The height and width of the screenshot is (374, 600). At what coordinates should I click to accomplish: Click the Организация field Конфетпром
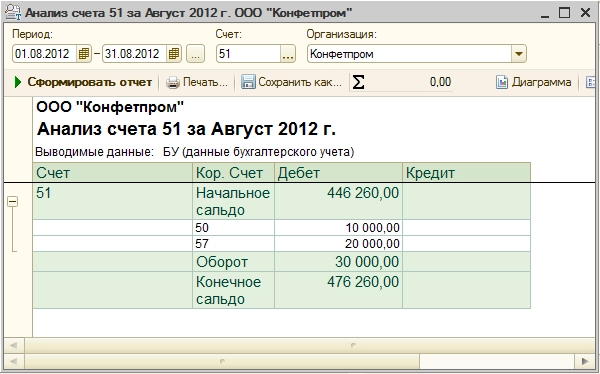[x=409, y=54]
